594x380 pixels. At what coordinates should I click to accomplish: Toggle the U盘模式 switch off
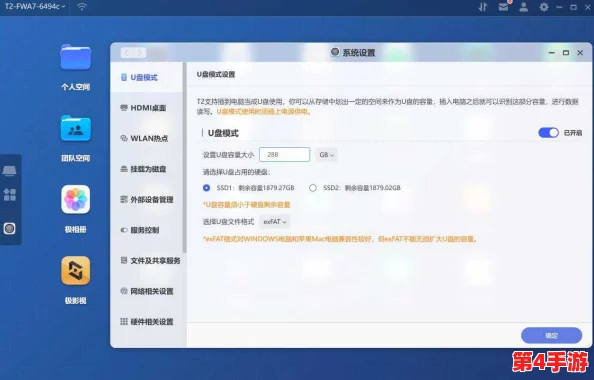(x=548, y=133)
